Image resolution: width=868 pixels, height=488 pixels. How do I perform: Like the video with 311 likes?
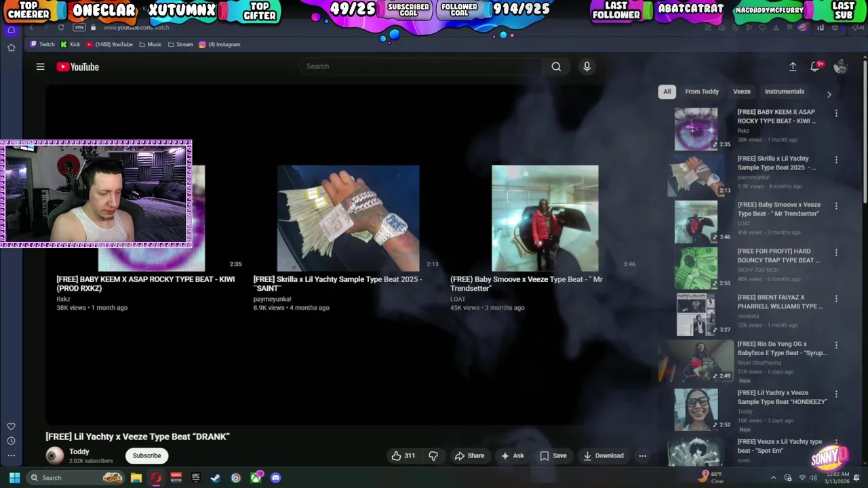point(403,455)
